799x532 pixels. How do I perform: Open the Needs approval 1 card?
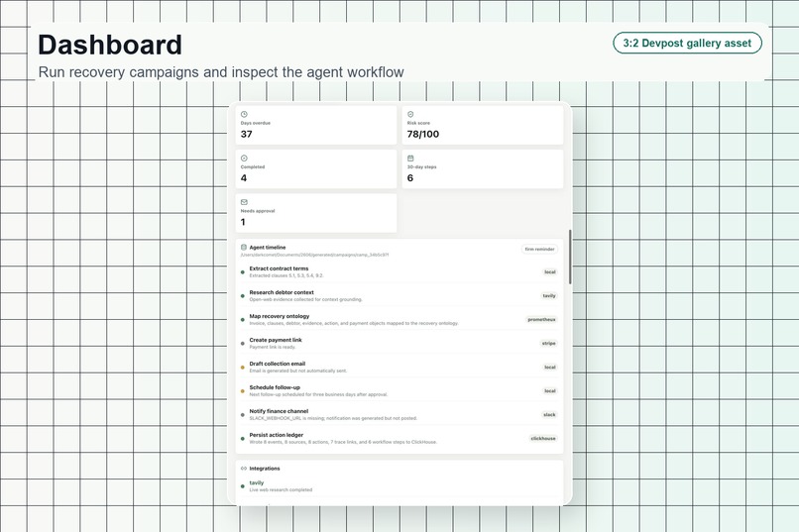[316, 213]
